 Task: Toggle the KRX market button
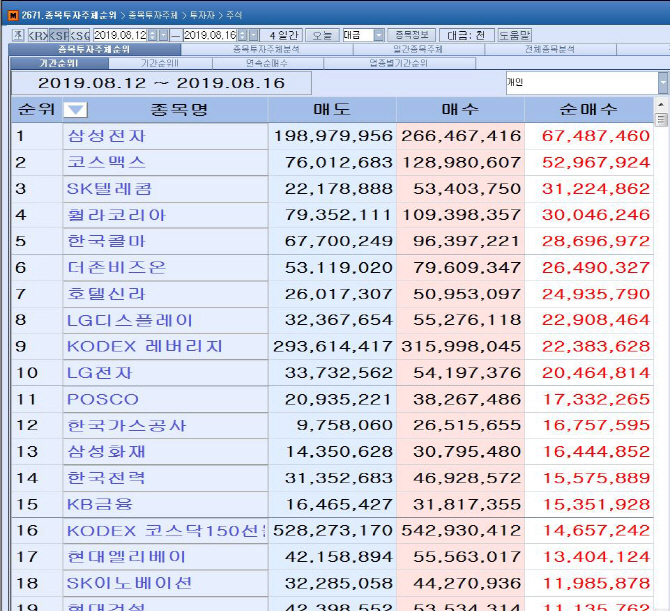pyautogui.click(x=38, y=35)
